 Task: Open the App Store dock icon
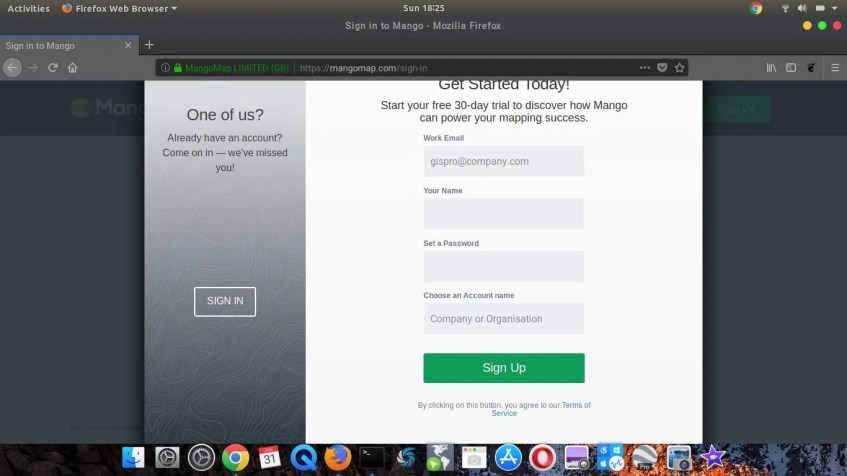(508, 458)
